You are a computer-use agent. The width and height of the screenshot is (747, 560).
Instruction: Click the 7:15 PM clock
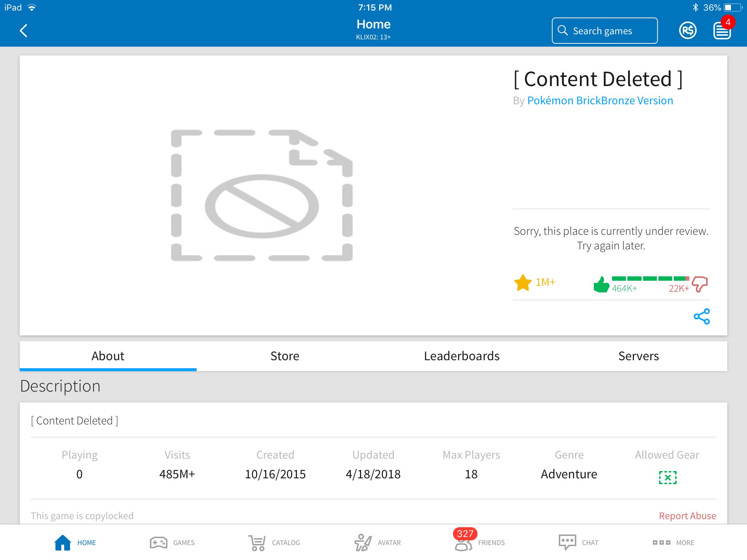(375, 7)
